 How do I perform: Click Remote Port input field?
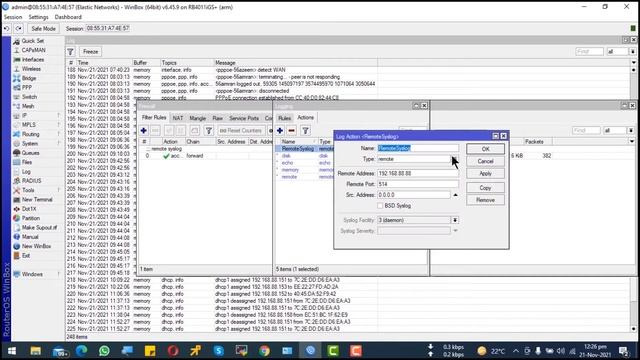[418, 184]
